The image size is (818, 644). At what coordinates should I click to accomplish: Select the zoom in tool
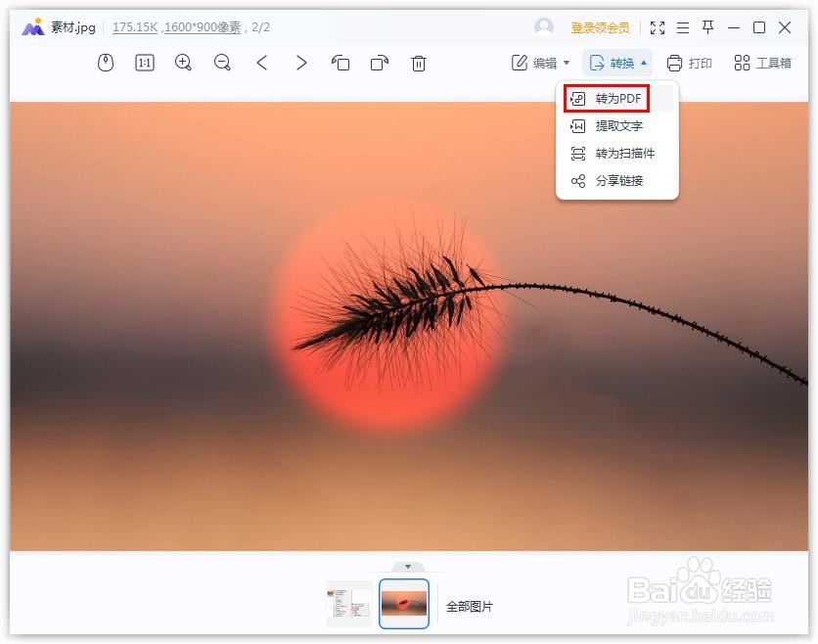click(182, 63)
